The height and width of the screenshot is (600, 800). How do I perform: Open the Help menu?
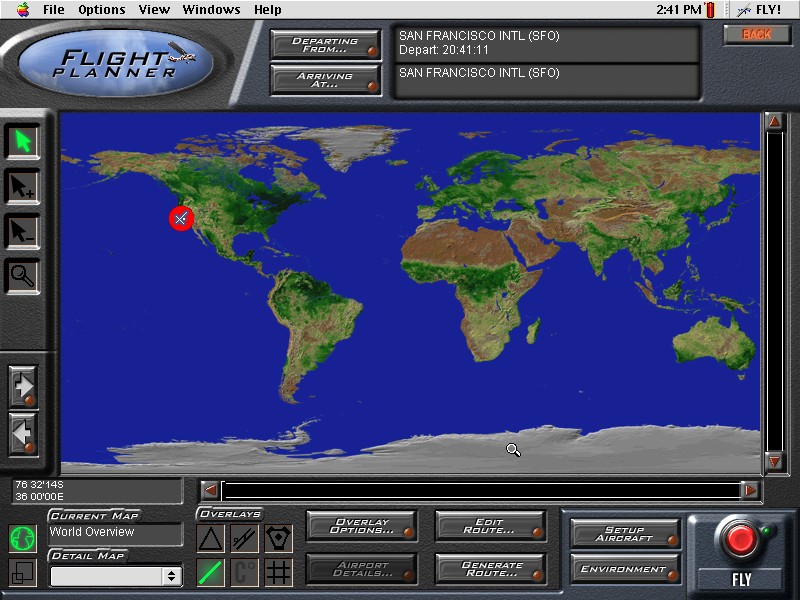(x=267, y=10)
